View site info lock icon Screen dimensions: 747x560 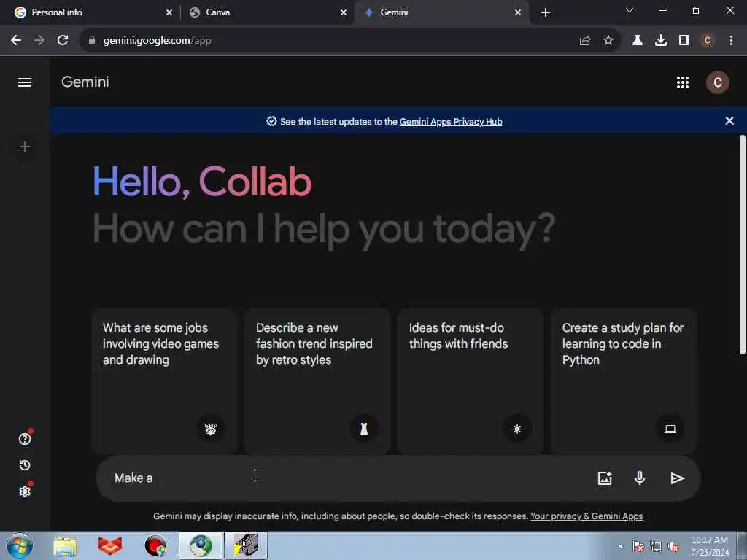pos(92,41)
